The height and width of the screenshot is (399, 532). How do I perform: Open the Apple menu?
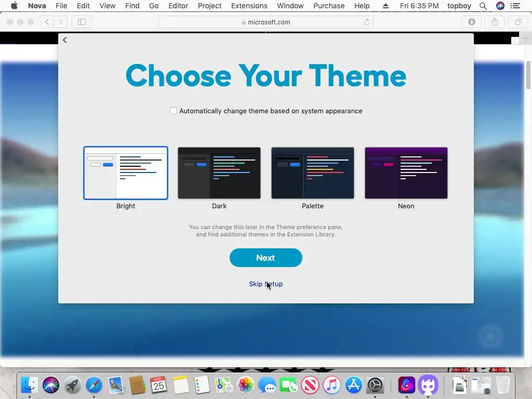(14, 6)
